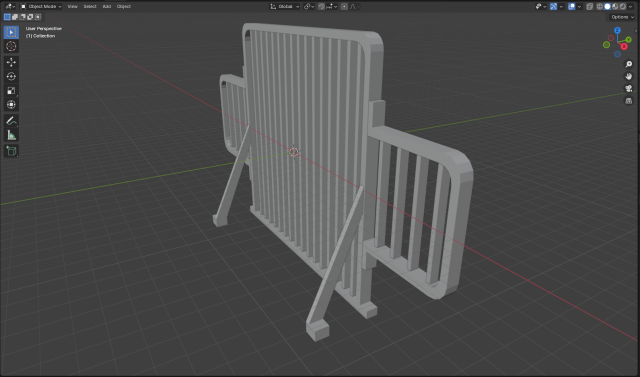Viewport: 640px width, 377px height.
Task: Activate the 3D Cursor tool
Action: [11, 46]
